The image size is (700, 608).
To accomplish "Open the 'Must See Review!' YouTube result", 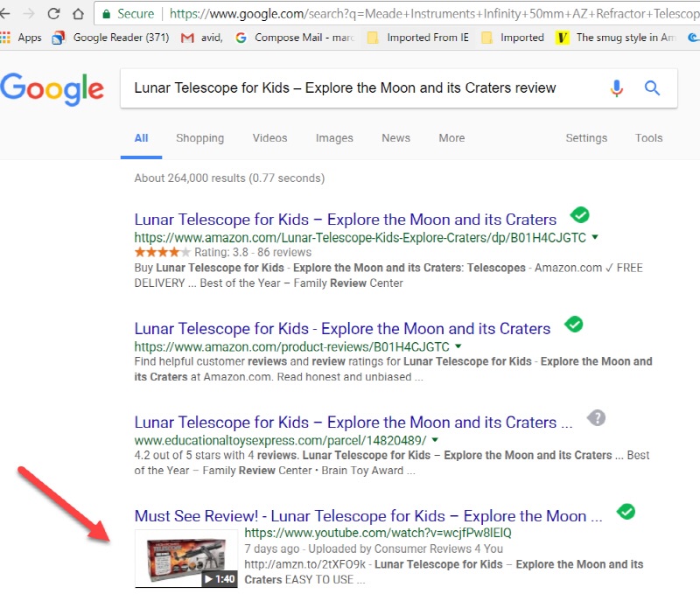I will point(368,516).
